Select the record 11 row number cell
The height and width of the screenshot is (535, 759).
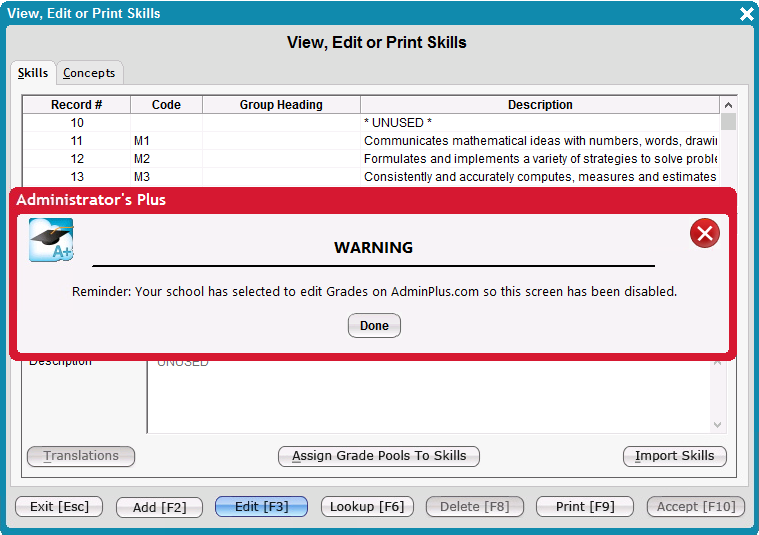click(77, 141)
